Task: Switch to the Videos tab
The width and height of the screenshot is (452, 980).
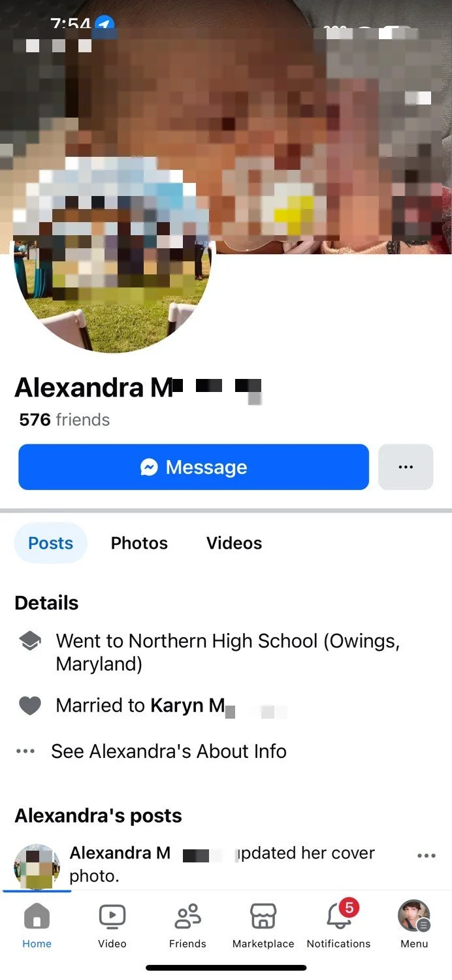Action: tap(234, 543)
